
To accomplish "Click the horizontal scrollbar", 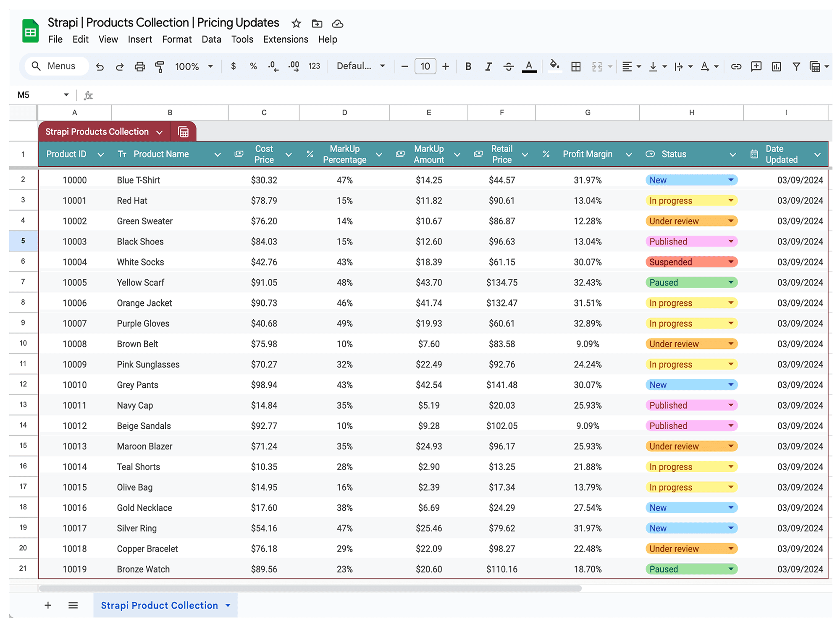I will 310,588.
